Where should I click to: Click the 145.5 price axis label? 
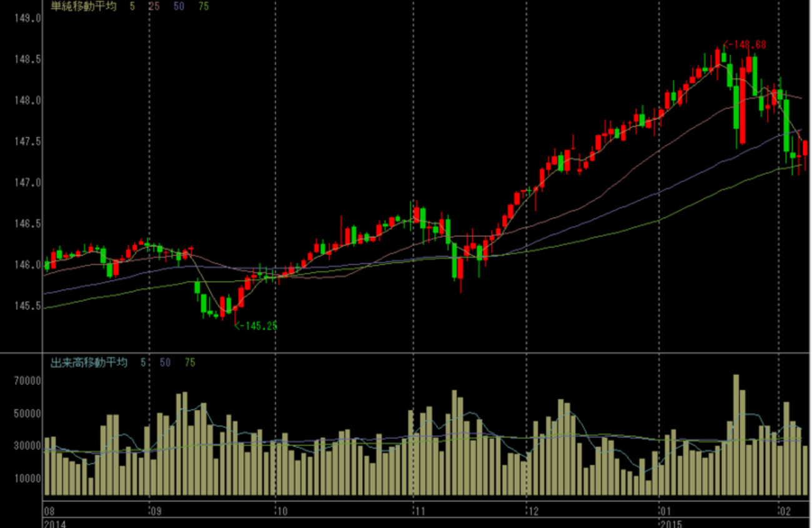pos(27,306)
